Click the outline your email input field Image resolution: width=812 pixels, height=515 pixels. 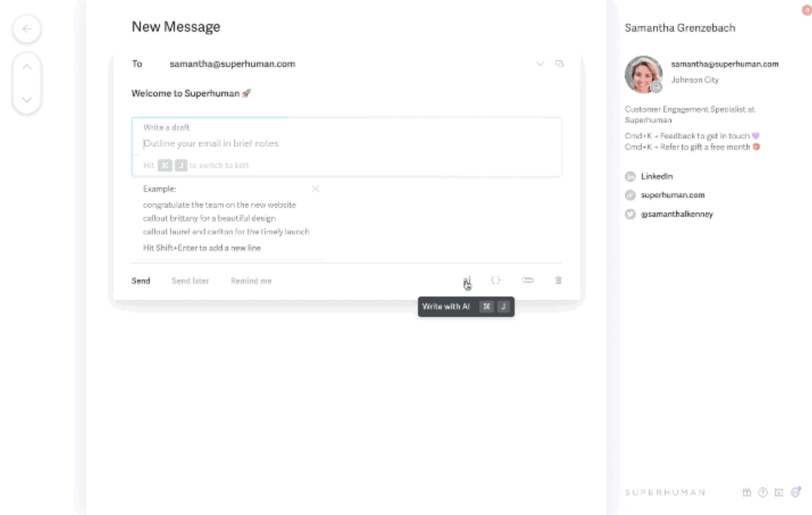point(347,143)
